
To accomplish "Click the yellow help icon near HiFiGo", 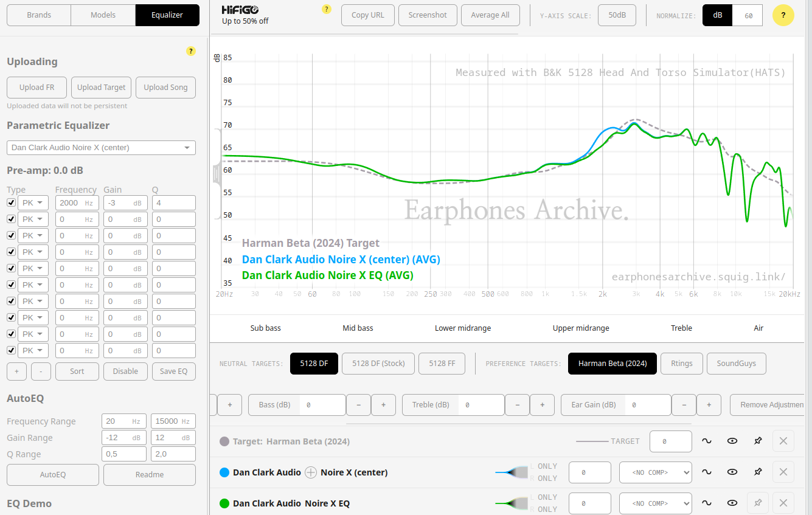I will 327,9.
